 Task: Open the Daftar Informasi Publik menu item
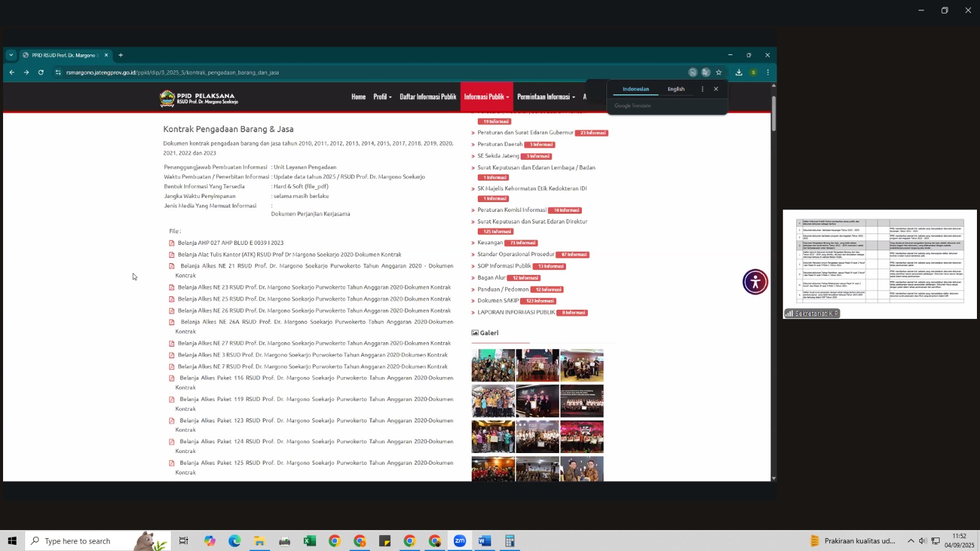(x=428, y=97)
